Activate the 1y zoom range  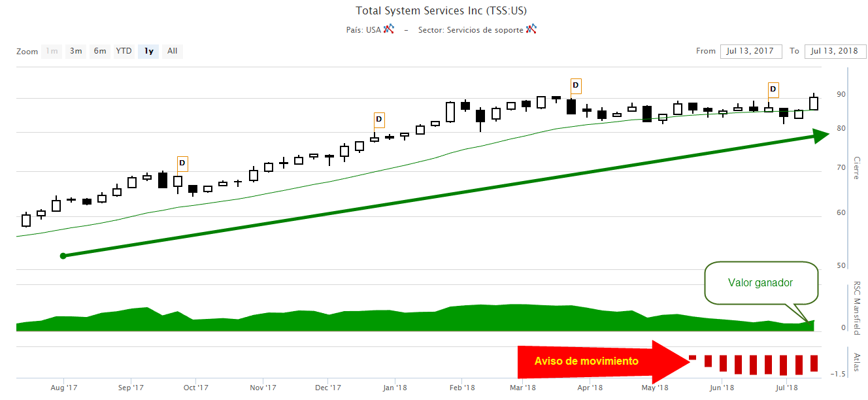(x=149, y=51)
